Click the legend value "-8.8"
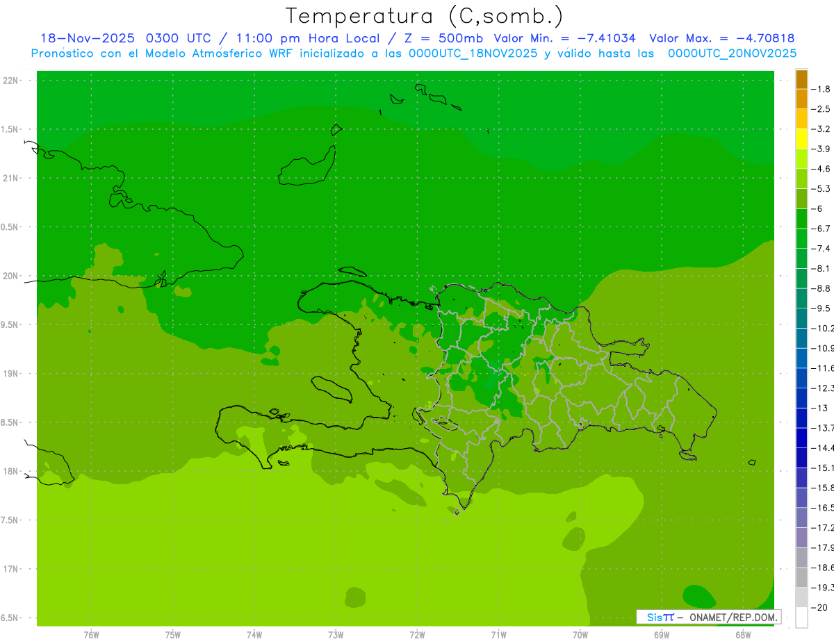Viewport: 834px width, 644px height. pos(821,288)
